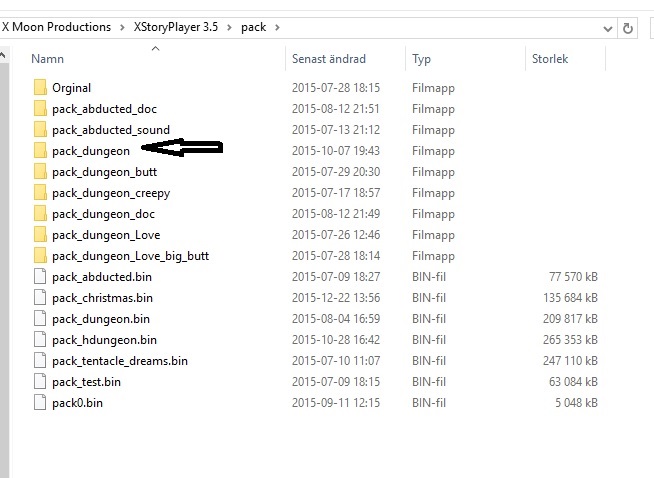Select the Orginal folder name
This screenshot has width=654, height=478.
coord(71,88)
